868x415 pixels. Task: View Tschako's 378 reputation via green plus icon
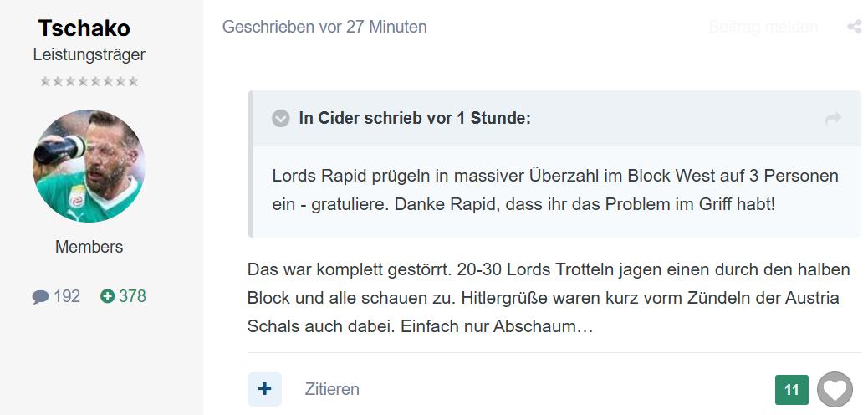click(x=107, y=296)
